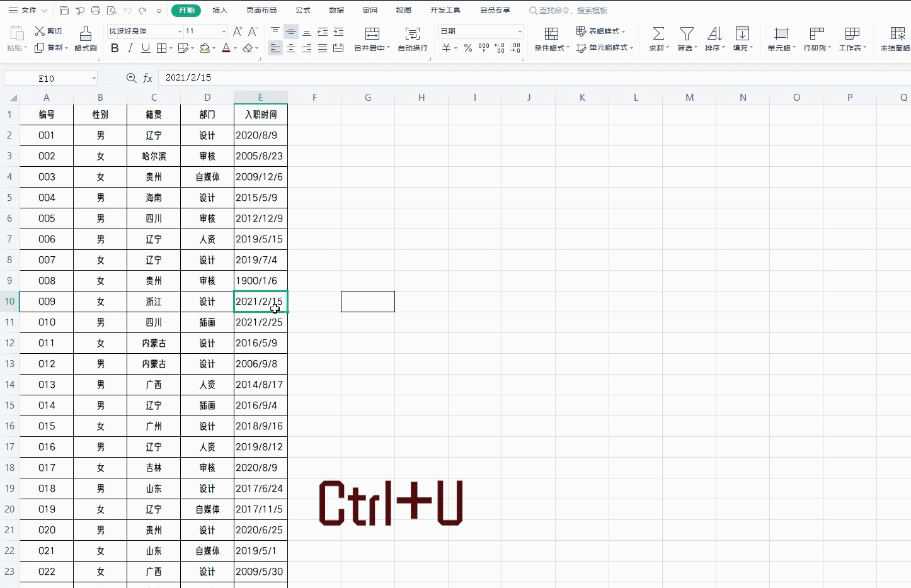Click the Undo arrow icon
Image resolution: width=911 pixels, height=588 pixels.
point(127,11)
